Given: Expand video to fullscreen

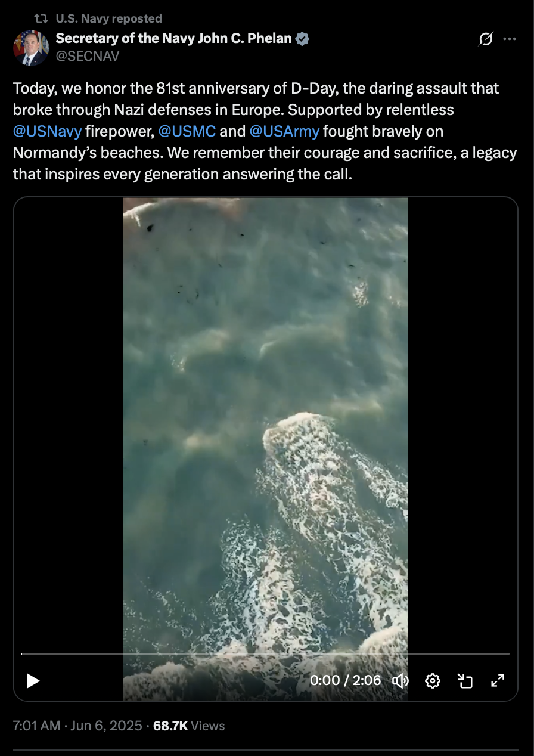Looking at the screenshot, I should pos(497,680).
